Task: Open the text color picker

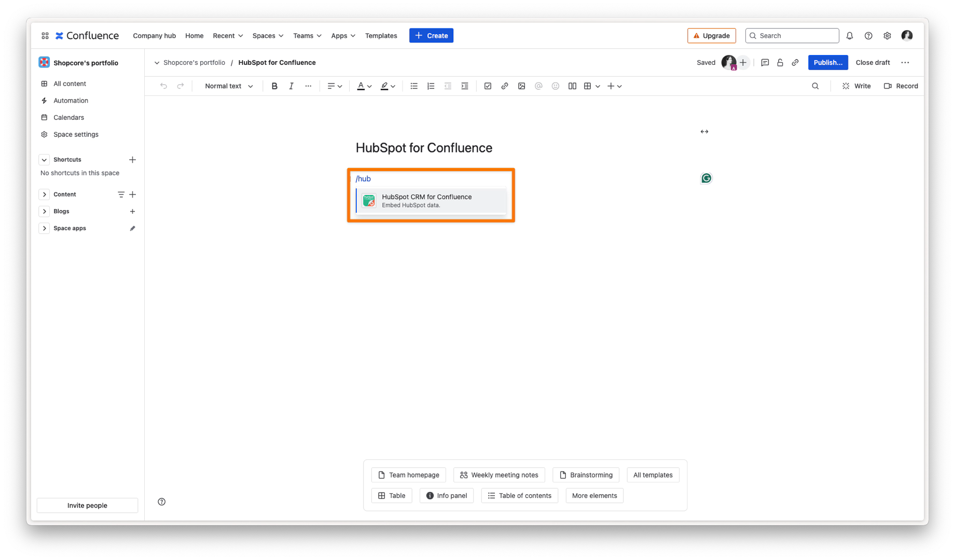Action: (x=364, y=86)
